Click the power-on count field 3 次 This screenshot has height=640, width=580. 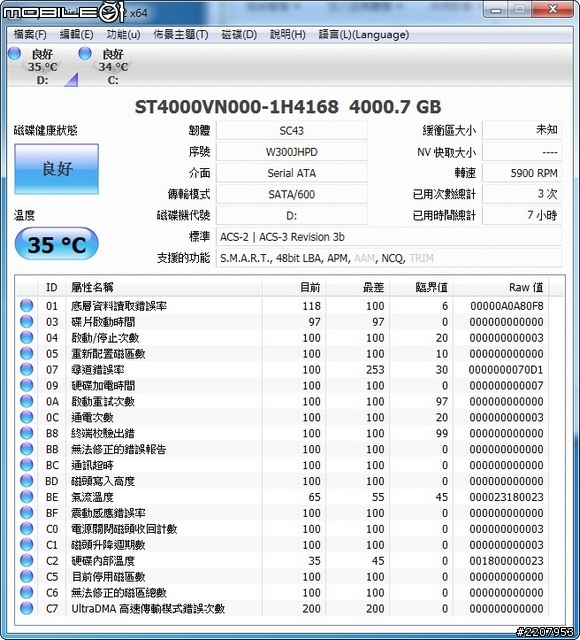click(522, 194)
